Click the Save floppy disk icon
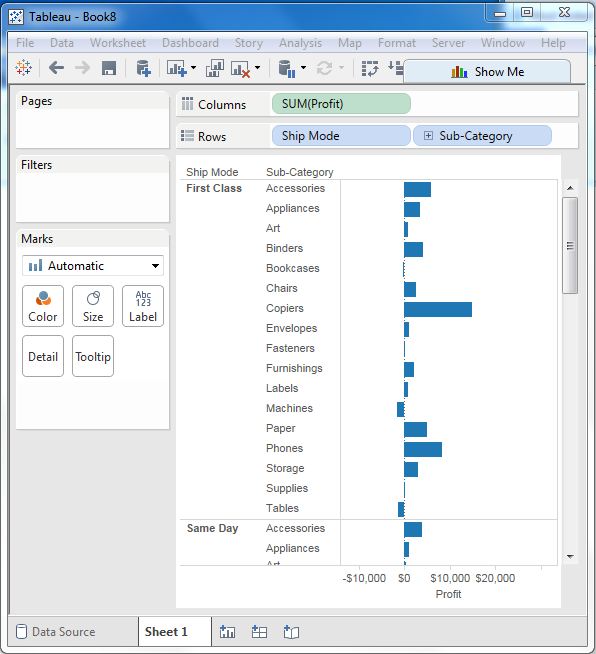 [109, 68]
